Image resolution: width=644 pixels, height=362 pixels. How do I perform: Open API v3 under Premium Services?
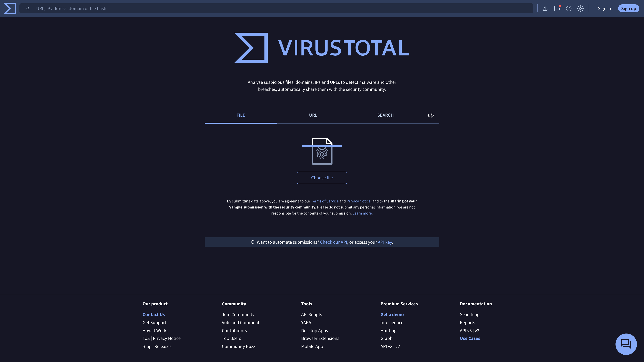386,346
